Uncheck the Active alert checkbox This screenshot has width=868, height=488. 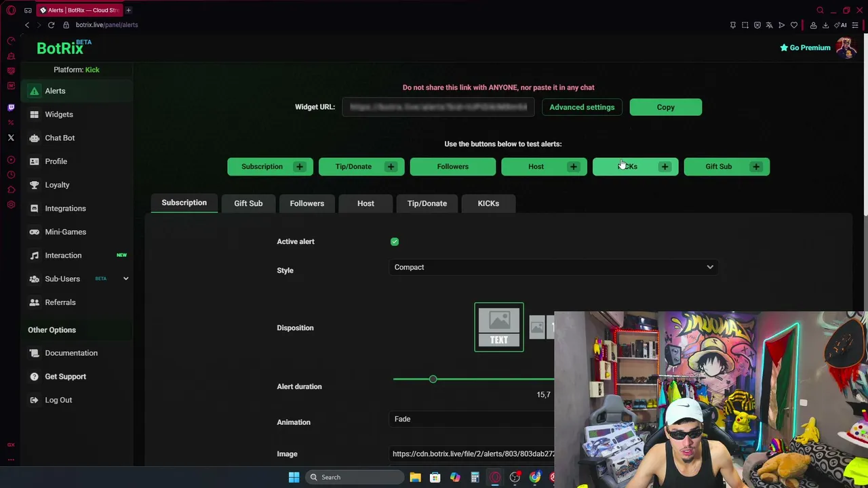(x=395, y=241)
